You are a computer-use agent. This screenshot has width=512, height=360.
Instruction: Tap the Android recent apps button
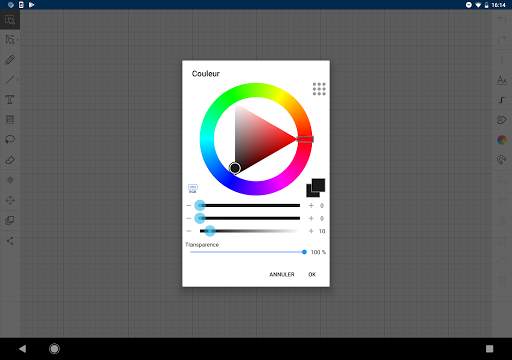pos(489,349)
